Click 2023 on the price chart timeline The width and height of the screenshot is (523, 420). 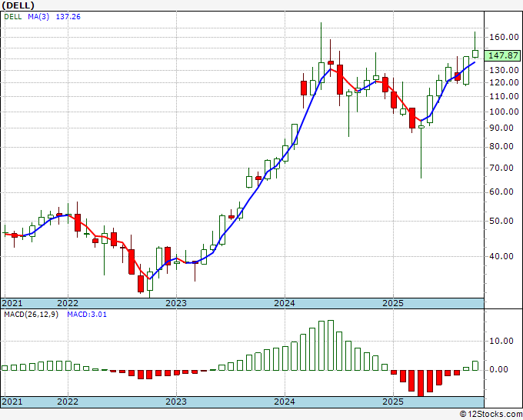(x=176, y=303)
